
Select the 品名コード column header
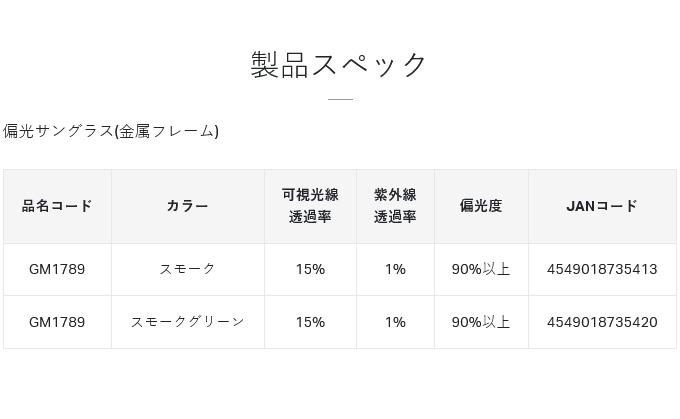[x=57, y=206]
